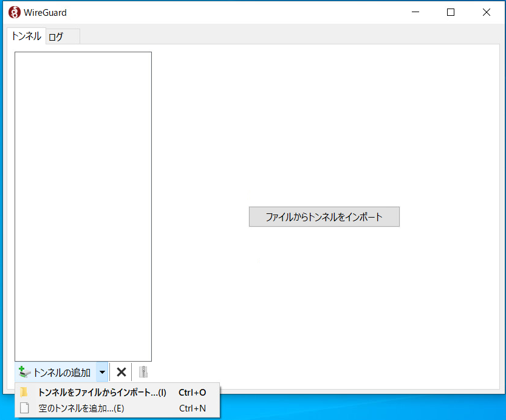Minimize the WireGuard window

(x=415, y=12)
